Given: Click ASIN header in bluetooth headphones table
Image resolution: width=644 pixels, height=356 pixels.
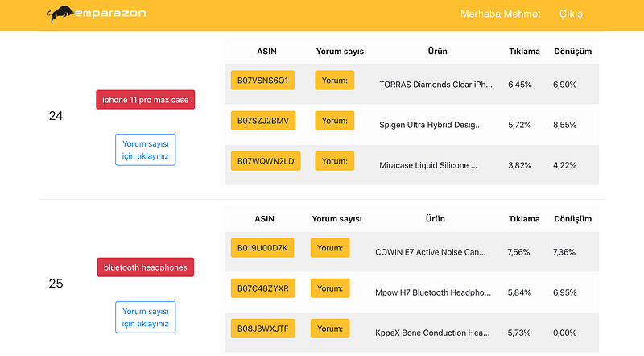Looking at the screenshot, I should [264, 219].
